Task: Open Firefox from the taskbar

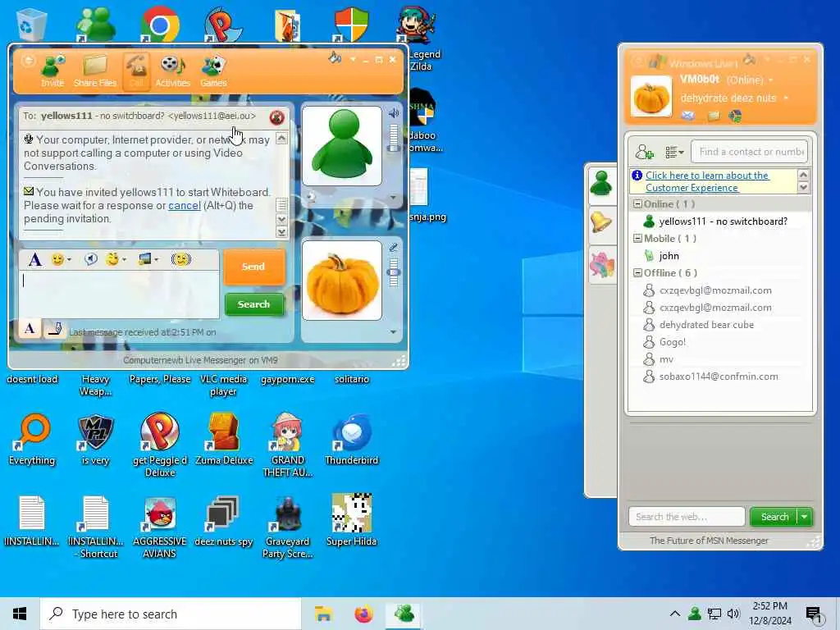Action: click(363, 614)
